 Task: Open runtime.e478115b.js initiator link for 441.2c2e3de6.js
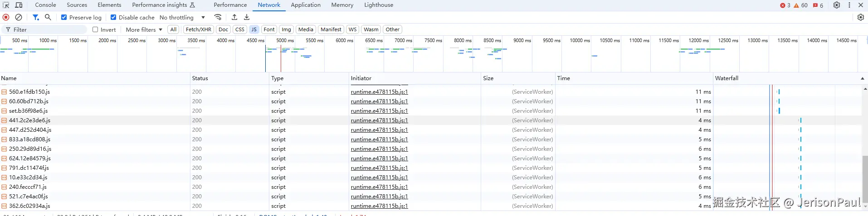pyautogui.click(x=379, y=120)
